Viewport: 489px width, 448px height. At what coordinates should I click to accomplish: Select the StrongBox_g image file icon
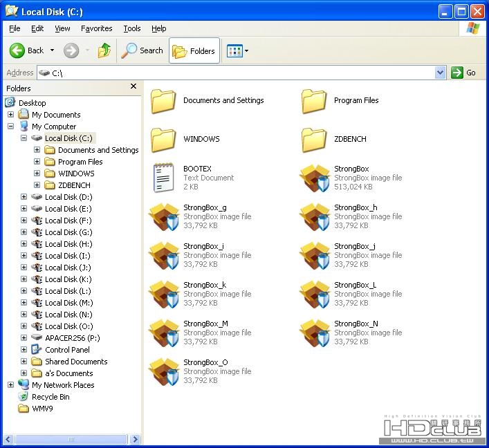[x=164, y=216]
